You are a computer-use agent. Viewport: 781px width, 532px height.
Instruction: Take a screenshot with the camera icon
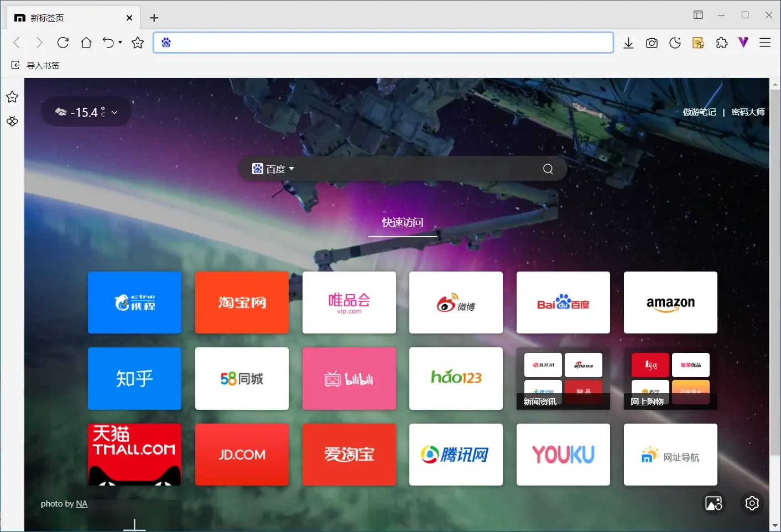(652, 43)
